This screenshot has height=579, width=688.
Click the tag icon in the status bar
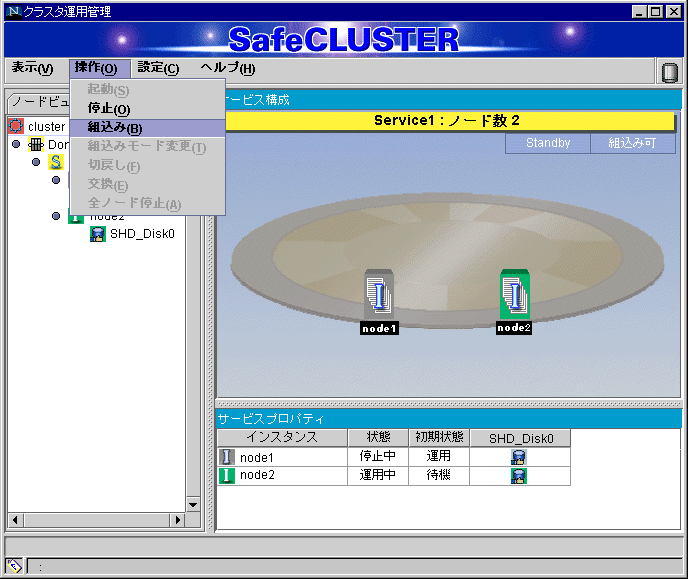[x=15, y=566]
